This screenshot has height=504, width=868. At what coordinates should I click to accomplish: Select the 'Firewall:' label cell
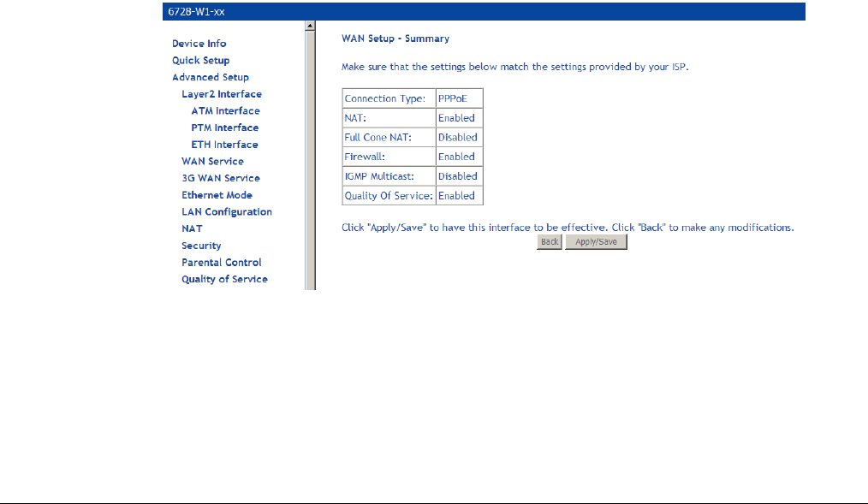click(x=389, y=157)
